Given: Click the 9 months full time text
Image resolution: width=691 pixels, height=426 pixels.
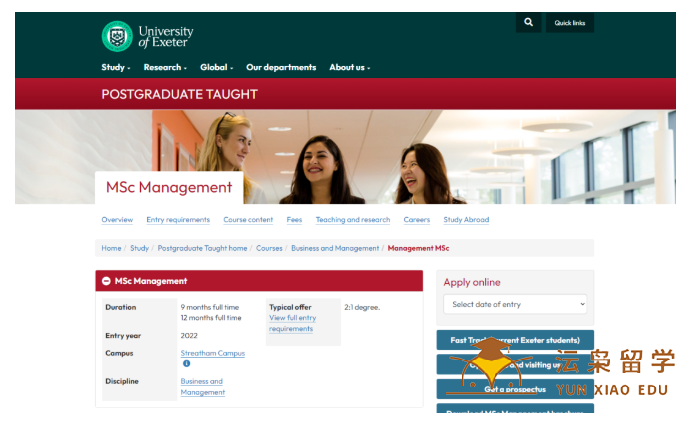Looking at the screenshot, I should (x=210, y=307).
